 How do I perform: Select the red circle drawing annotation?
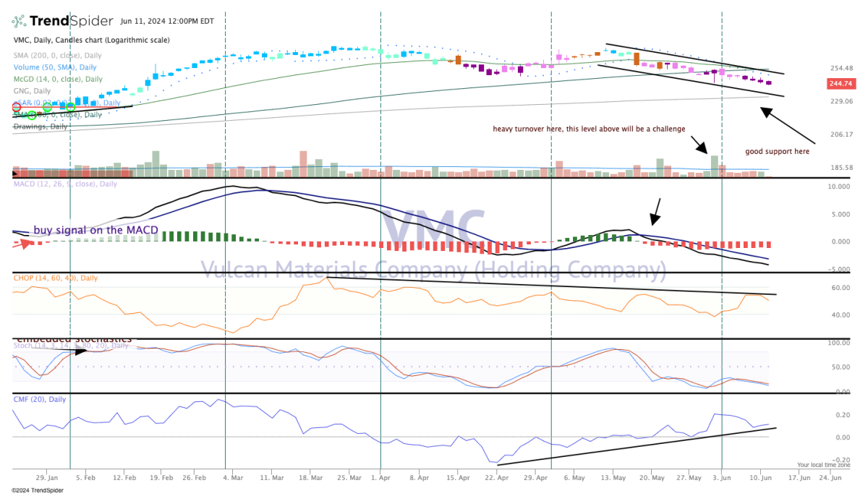coord(16,108)
